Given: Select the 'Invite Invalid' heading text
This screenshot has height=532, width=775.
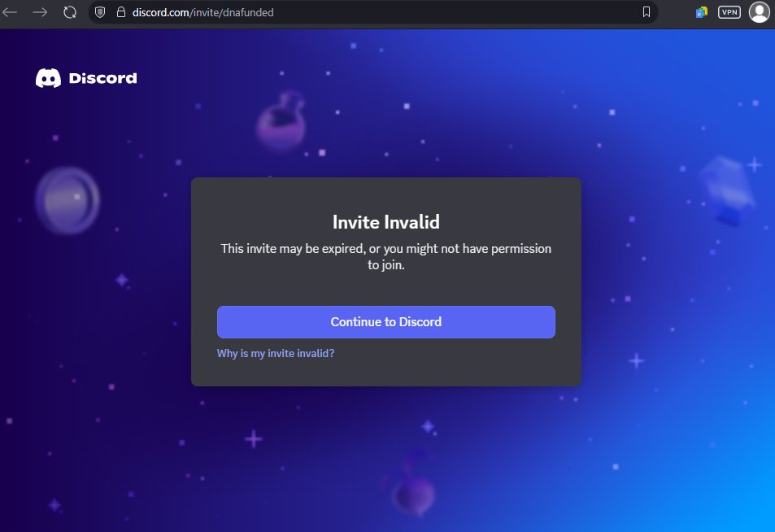Looking at the screenshot, I should (386, 222).
